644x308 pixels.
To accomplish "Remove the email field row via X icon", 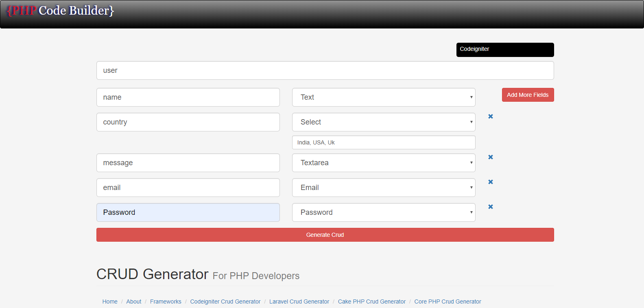I will (491, 182).
